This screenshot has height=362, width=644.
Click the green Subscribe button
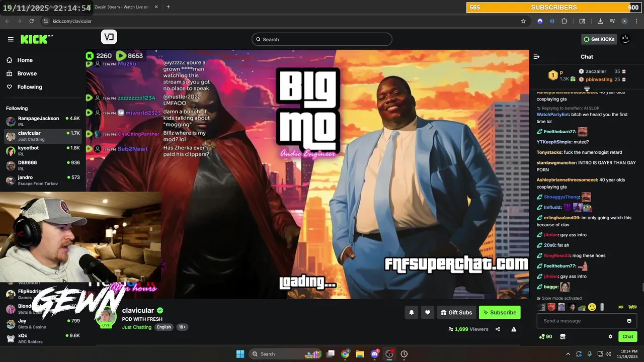(500, 312)
